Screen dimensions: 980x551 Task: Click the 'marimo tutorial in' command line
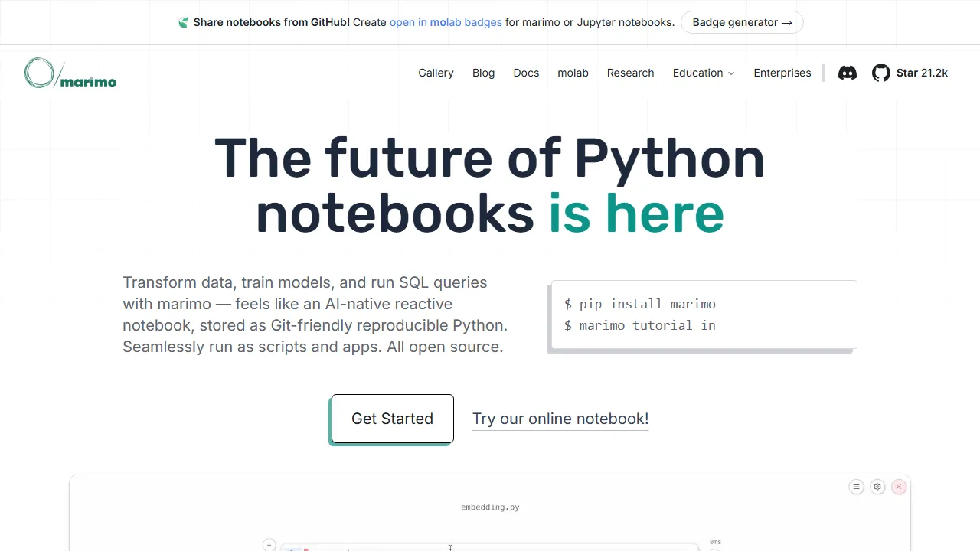pyautogui.click(x=640, y=325)
